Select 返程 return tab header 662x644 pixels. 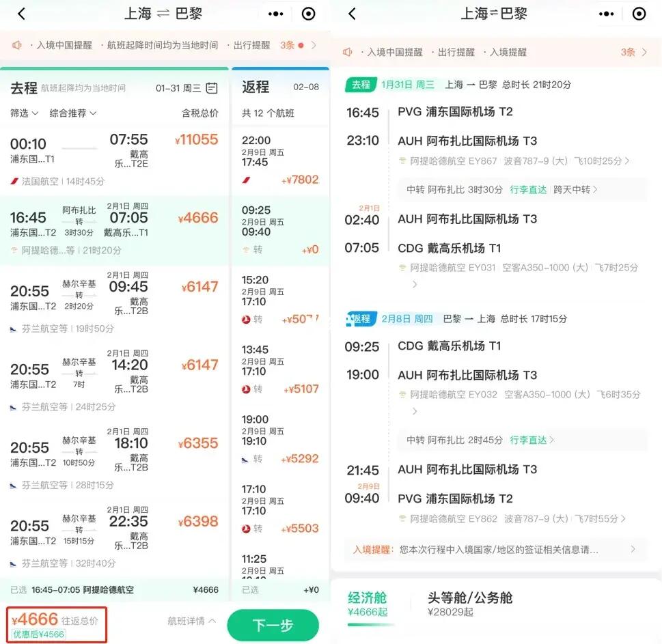256,87
